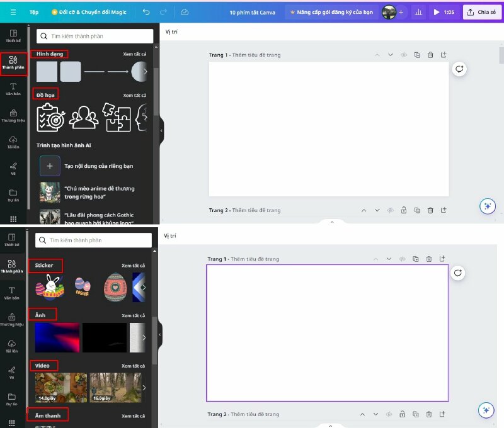This screenshot has height=428, width=504.
Task: Click the '10 phím tắt Canva' design title
Action: pos(252,12)
